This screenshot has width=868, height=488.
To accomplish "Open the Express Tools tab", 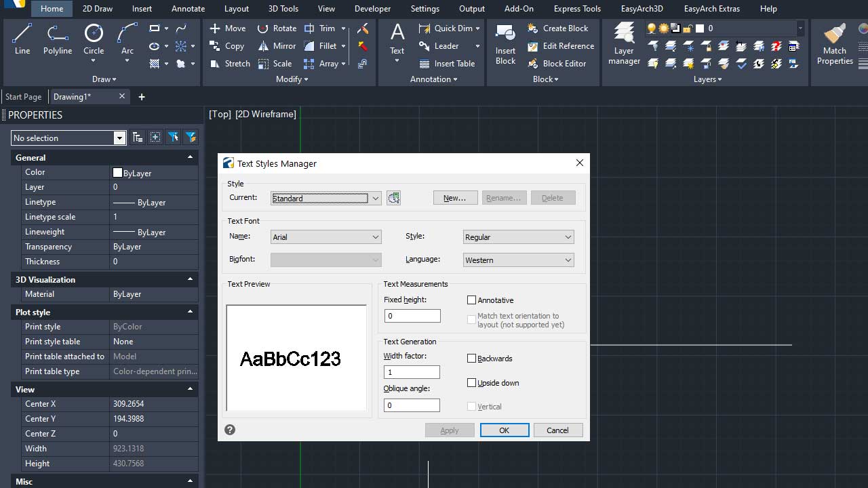I will 577,9.
